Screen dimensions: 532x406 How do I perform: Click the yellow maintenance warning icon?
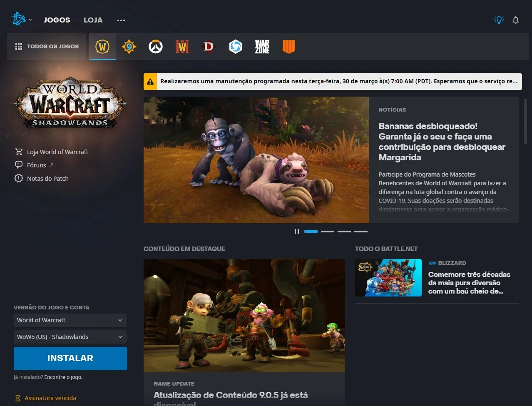click(150, 82)
